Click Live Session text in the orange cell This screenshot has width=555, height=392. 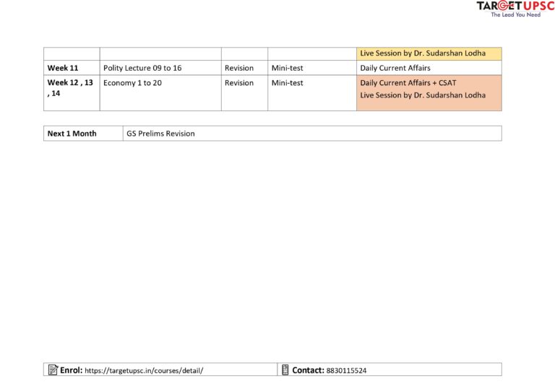click(423, 95)
